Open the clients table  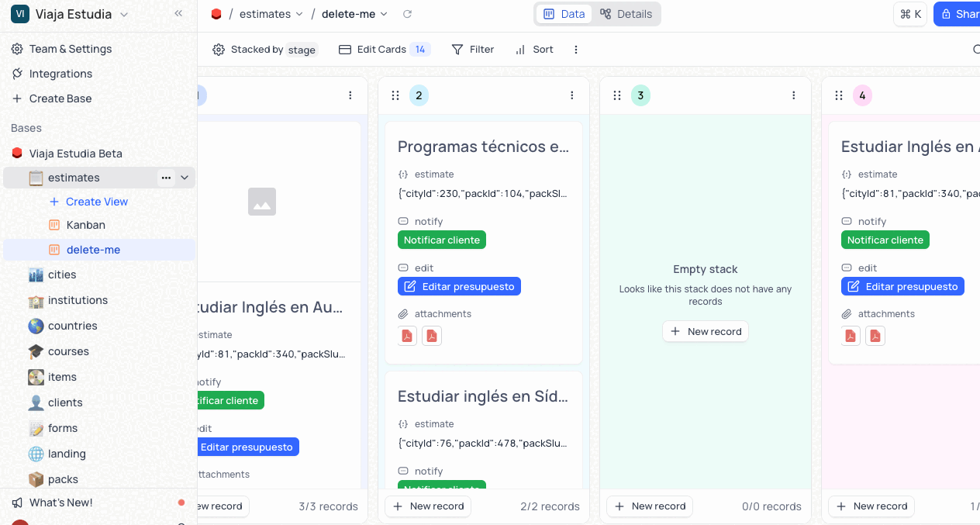click(65, 402)
